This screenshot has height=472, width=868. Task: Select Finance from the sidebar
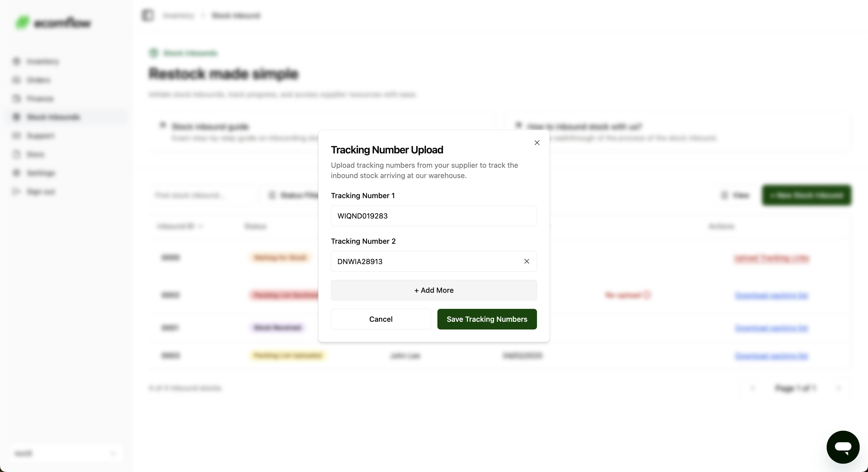click(40, 99)
